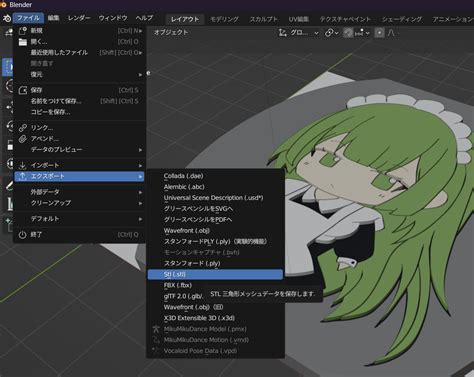Click the MikuMikuDance Motion (.vmd) icon

coord(156,340)
